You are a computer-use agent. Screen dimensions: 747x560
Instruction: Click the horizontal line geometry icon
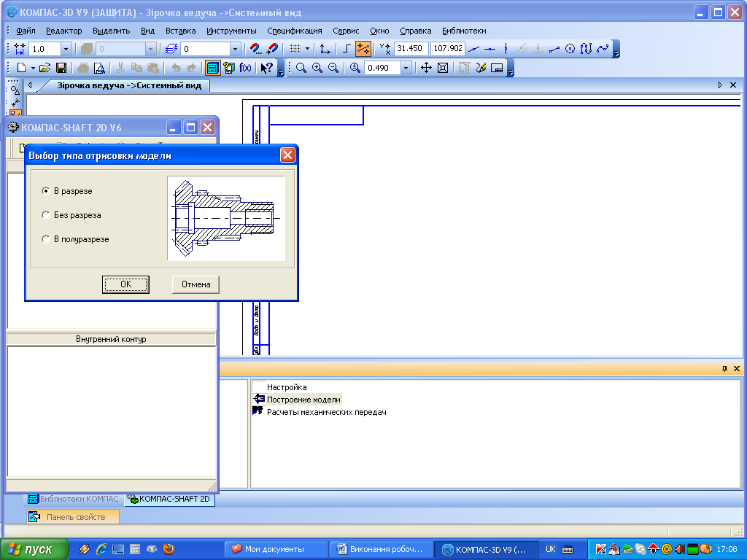(489, 49)
